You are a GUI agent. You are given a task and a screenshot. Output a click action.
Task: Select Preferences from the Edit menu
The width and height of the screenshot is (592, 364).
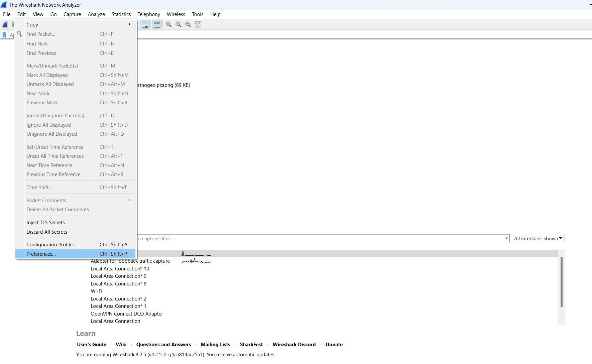pos(41,254)
